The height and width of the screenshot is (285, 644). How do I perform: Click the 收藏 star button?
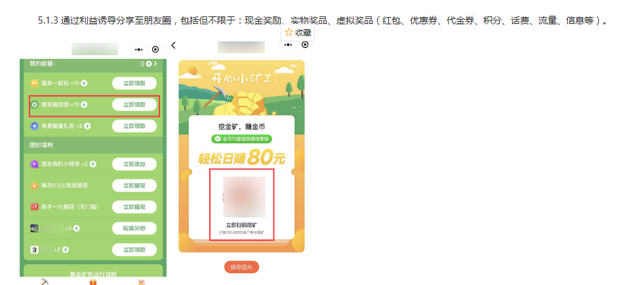coord(298,33)
